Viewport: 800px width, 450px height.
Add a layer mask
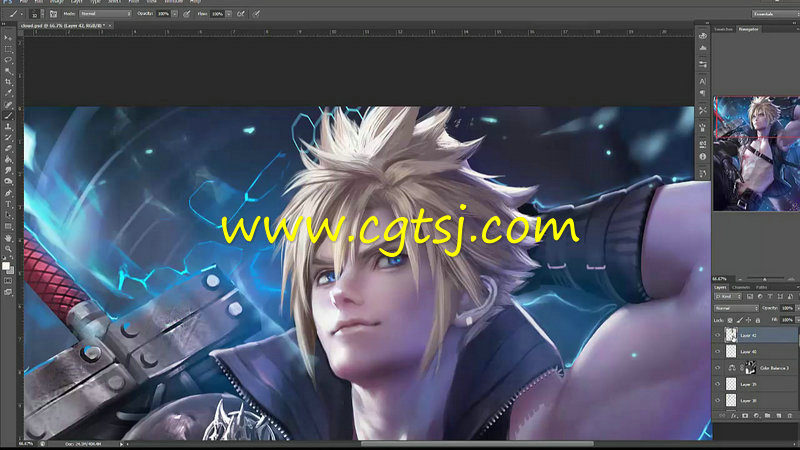click(x=745, y=416)
